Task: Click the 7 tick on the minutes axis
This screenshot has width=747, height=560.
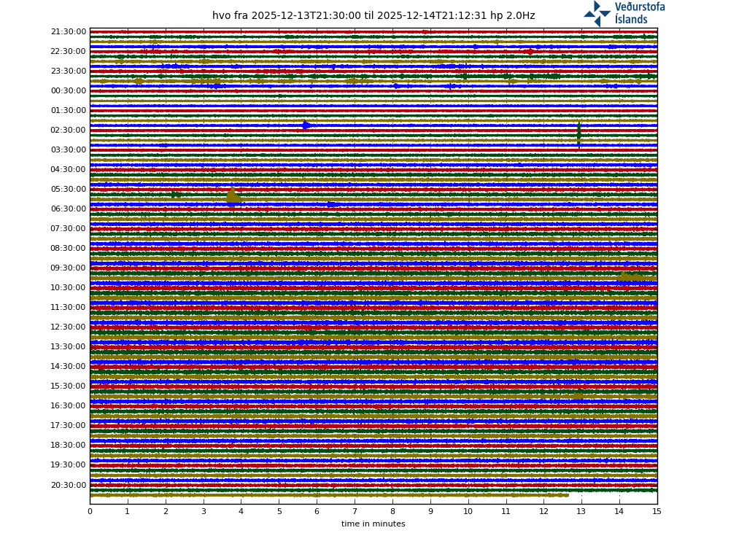Action: [x=355, y=511]
